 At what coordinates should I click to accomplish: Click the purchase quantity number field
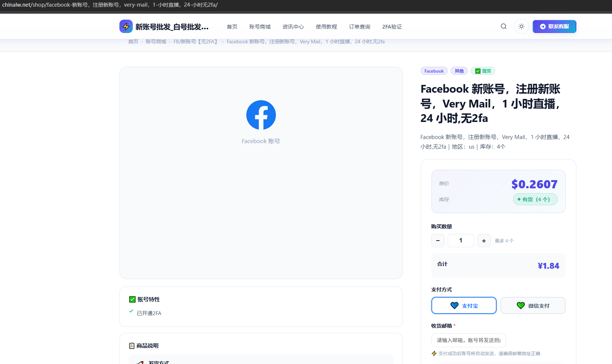(x=461, y=241)
